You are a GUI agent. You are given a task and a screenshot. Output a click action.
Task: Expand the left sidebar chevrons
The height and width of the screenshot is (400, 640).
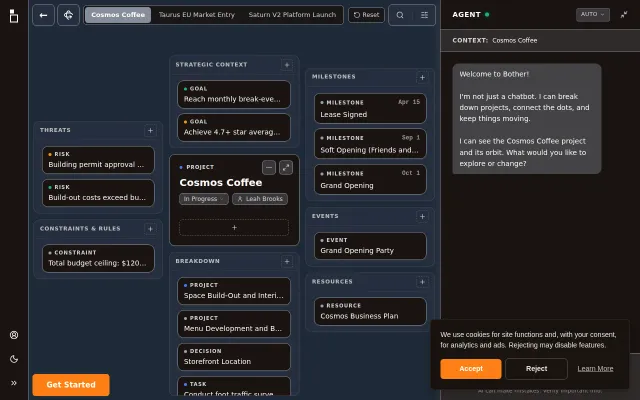point(14,383)
